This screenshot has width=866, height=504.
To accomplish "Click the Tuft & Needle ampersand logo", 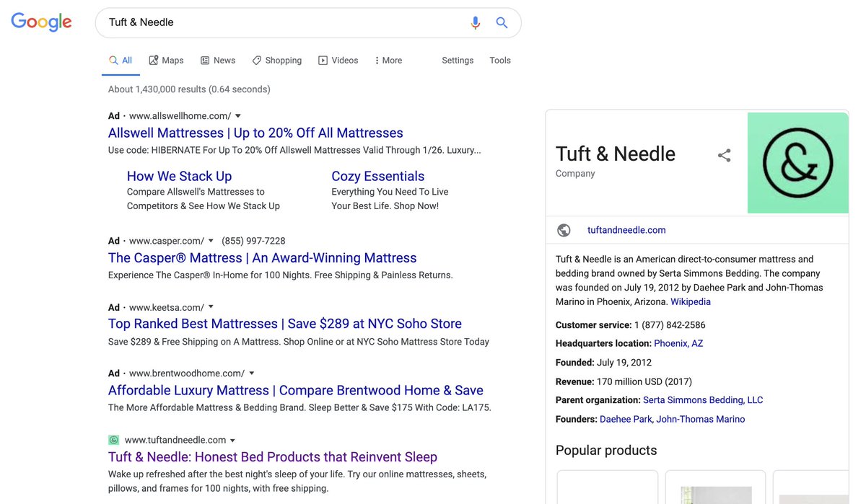I will pyautogui.click(x=797, y=163).
